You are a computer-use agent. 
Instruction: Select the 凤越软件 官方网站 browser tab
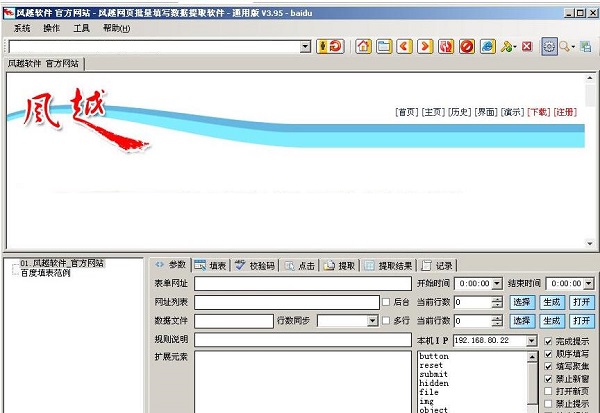tap(43, 64)
